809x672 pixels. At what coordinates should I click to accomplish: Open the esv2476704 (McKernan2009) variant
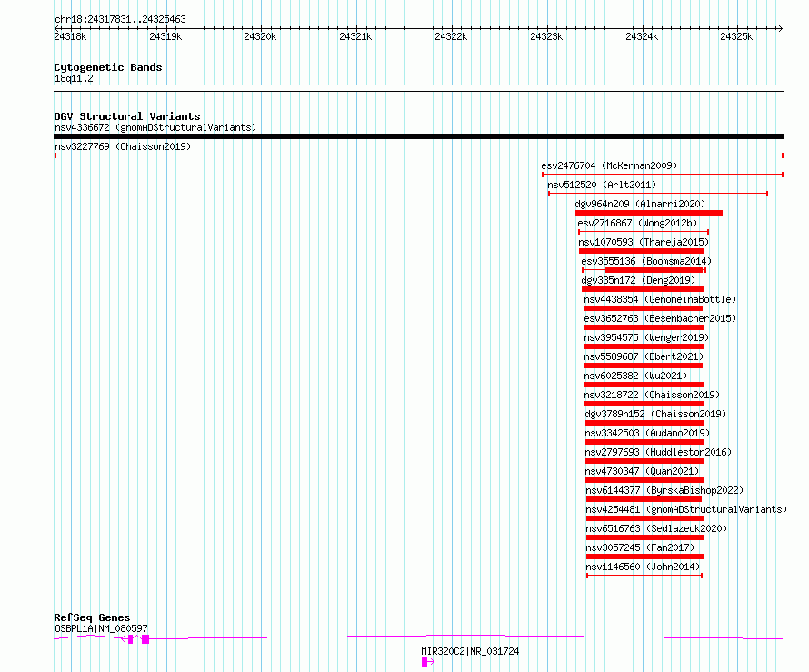tap(609, 165)
